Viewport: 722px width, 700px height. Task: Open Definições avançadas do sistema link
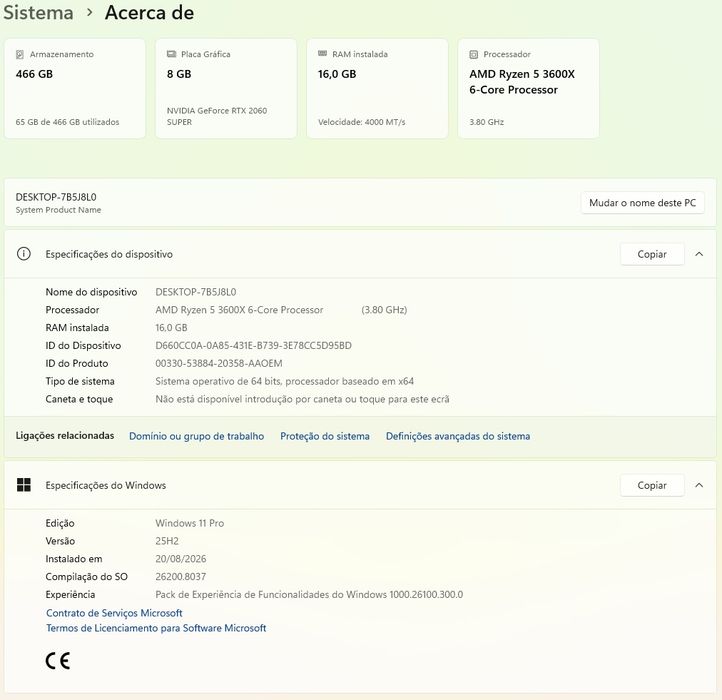click(458, 436)
